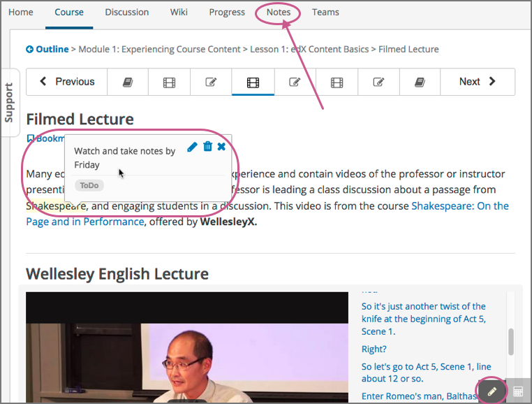Viewport: 532px width, 404px height.
Task: Select the currently active video unit icon
Action: tap(253, 82)
